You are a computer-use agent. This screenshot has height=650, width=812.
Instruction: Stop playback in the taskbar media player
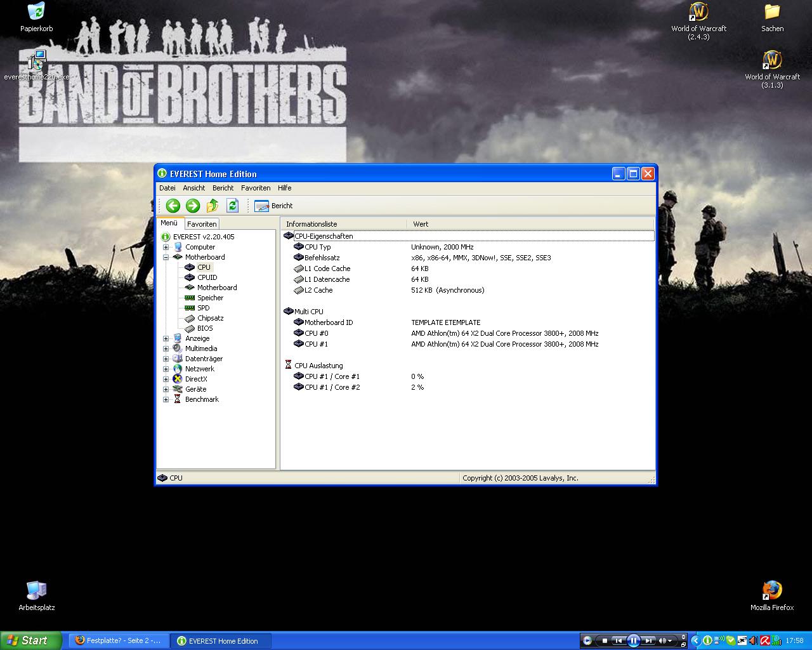point(605,640)
